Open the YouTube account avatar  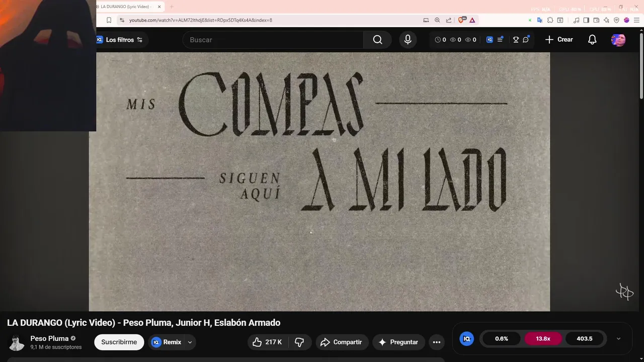point(618,40)
